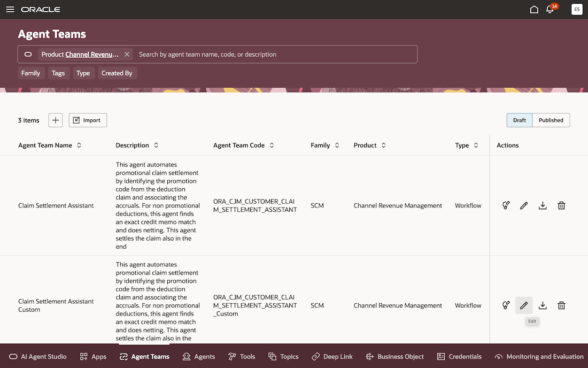This screenshot has height=368, width=588.
Task: Edit Claim Settlement Assistant agent team
Action: pyautogui.click(x=524, y=205)
